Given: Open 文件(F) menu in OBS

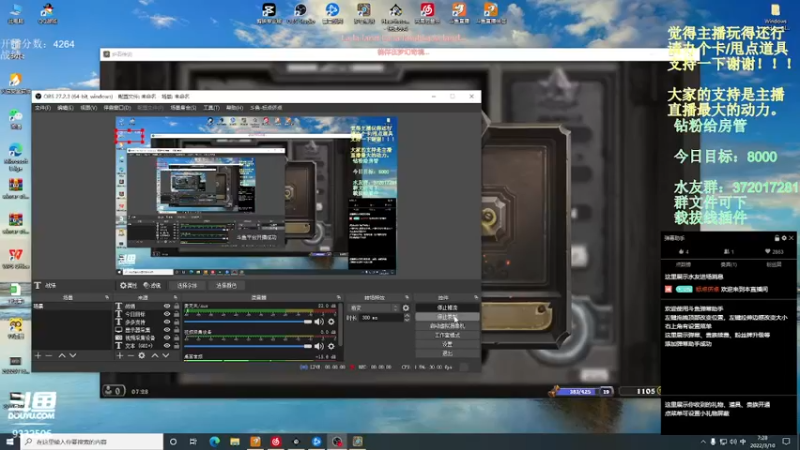Looking at the screenshot, I should tap(42, 108).
